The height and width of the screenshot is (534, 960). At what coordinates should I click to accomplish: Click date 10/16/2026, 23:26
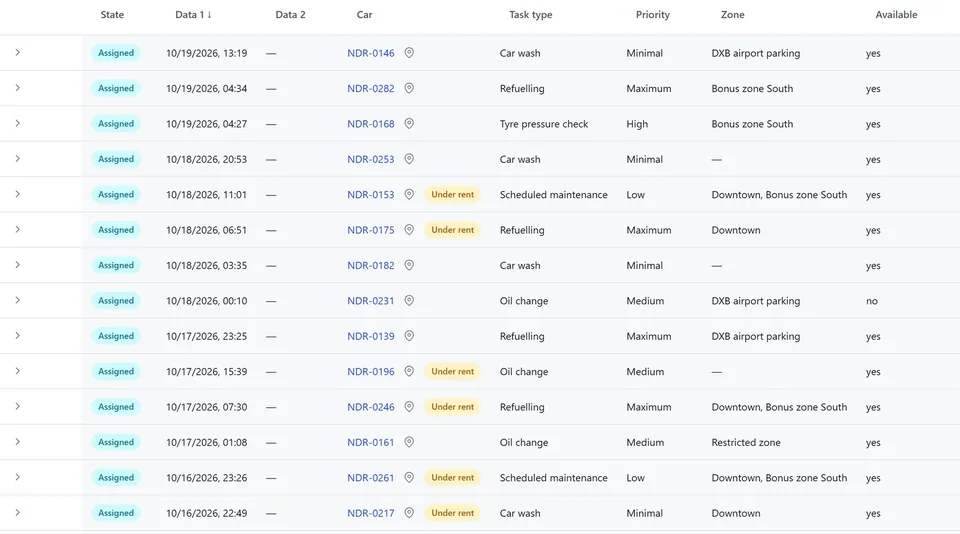206,478
